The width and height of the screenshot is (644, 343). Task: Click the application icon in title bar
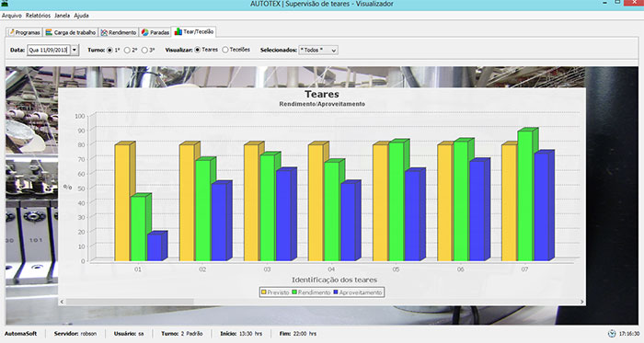pos(5,4)
